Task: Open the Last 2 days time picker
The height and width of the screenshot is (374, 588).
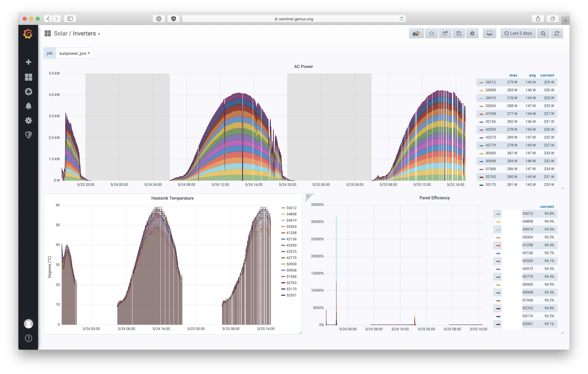Action: tap(518, 33)
